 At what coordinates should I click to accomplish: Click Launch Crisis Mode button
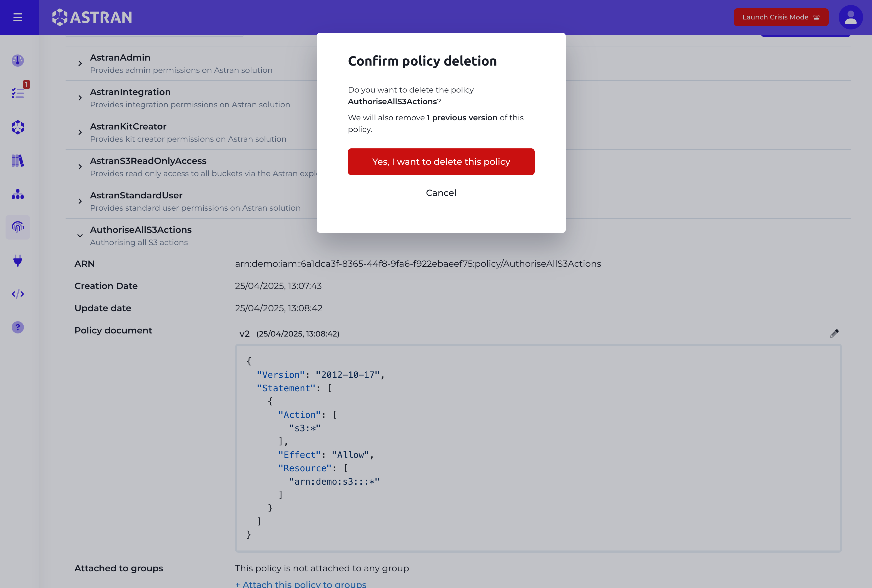click(x=781, y=17)
